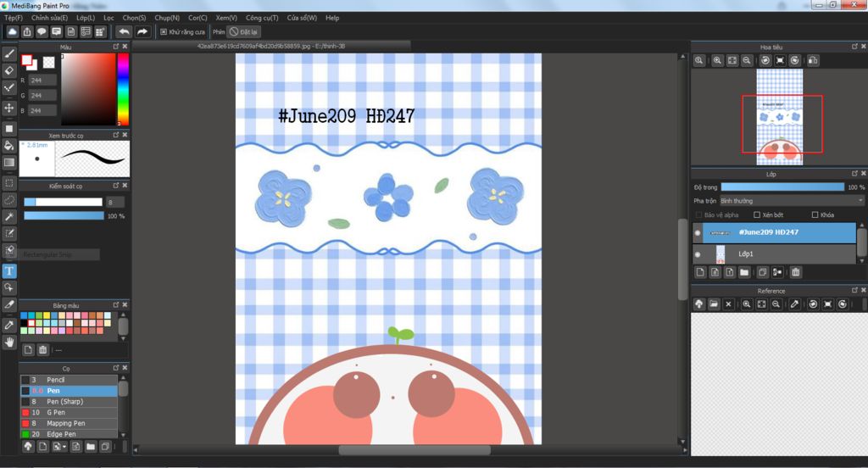Select the G Pen brush
The height and width of the screenshot is (468, 868).
click(x=70, y=413)
